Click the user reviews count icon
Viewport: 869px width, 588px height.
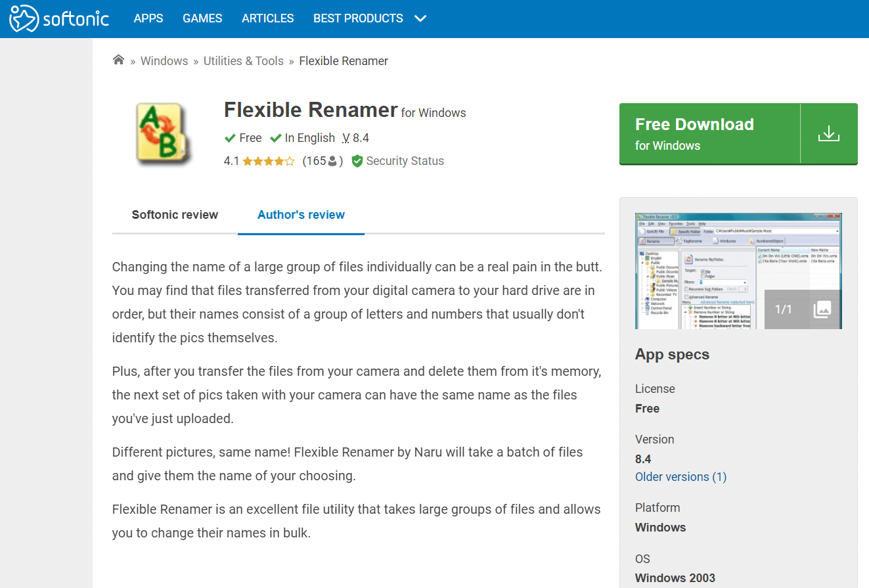pyautogui.click(x=332, y=161)
